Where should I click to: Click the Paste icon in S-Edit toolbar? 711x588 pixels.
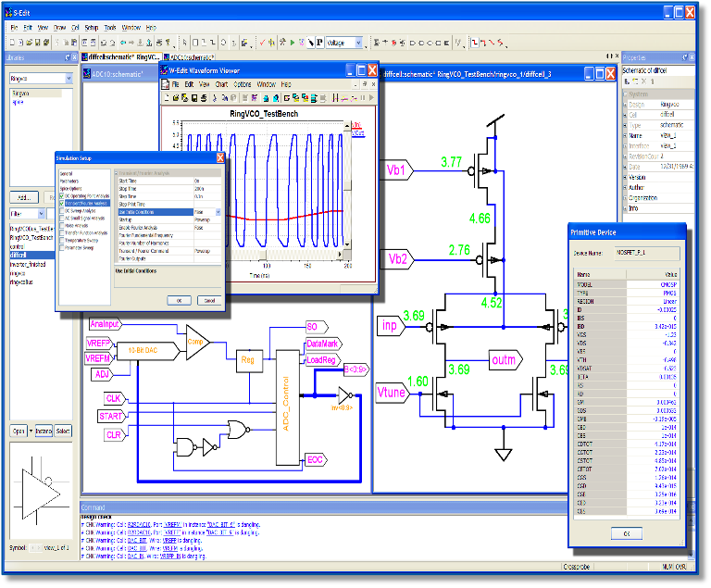coord(74,43)
